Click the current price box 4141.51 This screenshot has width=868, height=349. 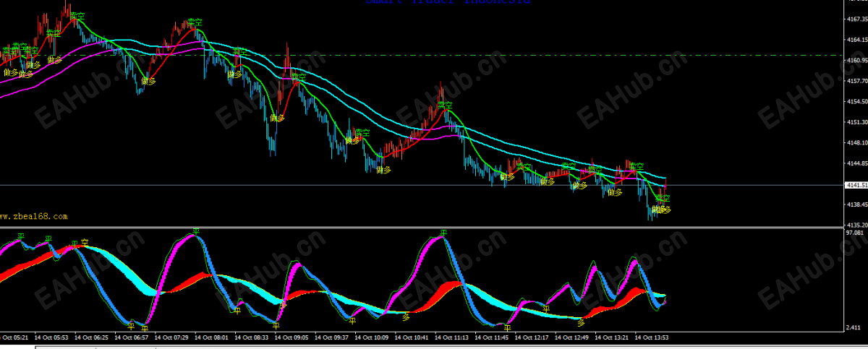856,186
